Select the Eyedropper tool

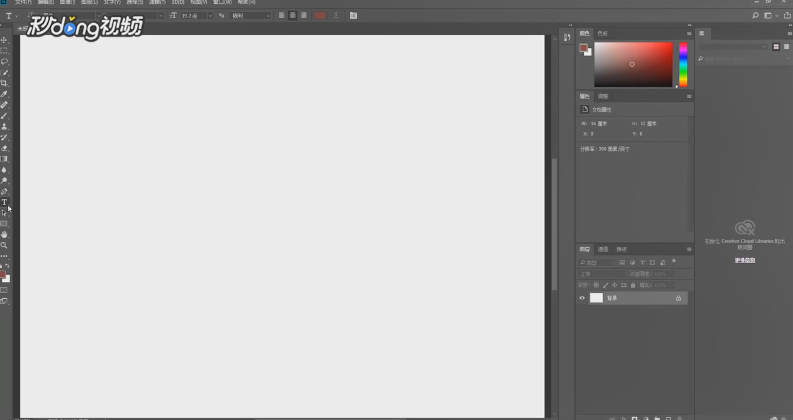coord(4,94)
